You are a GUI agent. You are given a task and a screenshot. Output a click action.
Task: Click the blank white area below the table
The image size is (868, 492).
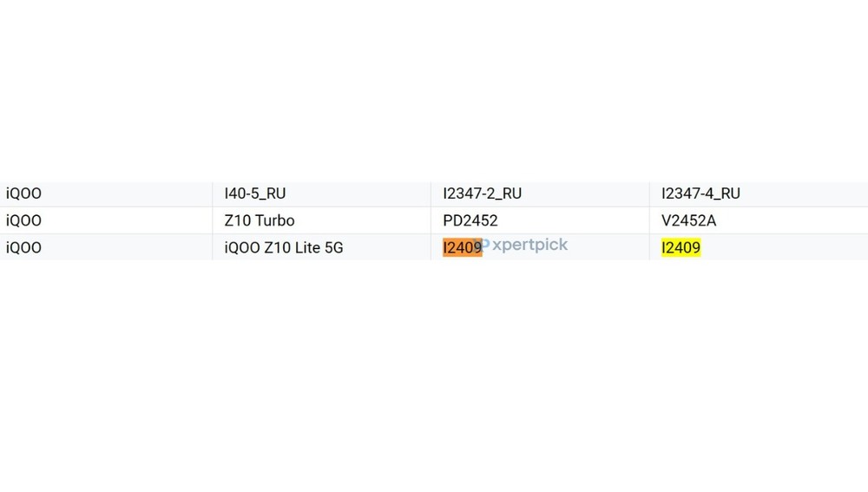[434, 377]
